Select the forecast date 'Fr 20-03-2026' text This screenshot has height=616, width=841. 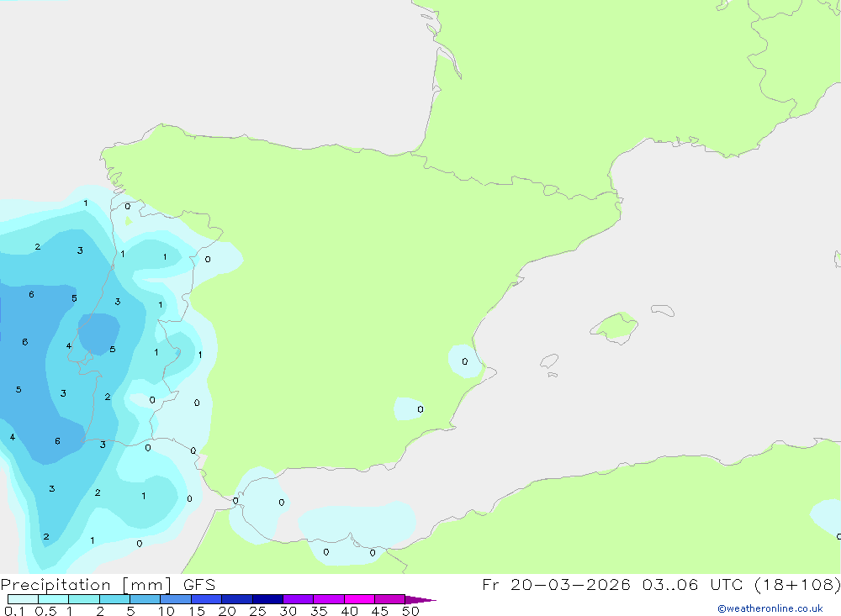click(x=556, y=584)
